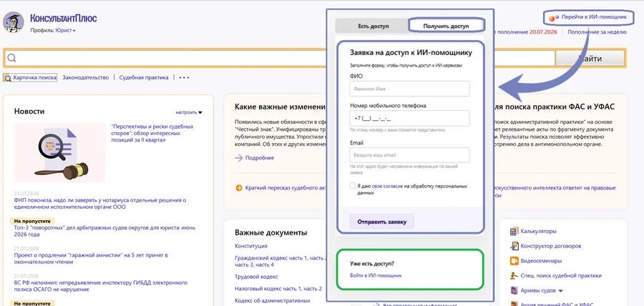The image size is (644, 306).
Task: Open the Судебная практика search tab
Action: pos(144,77)
